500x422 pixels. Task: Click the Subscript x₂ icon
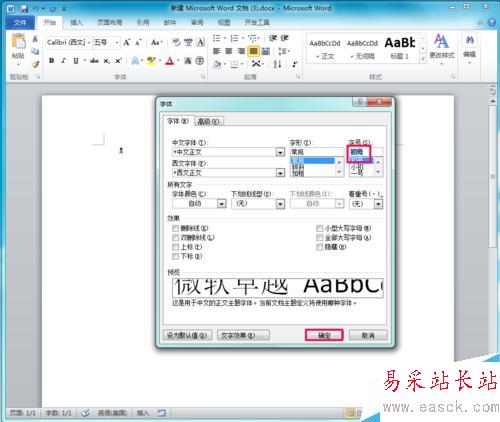pos(106,61)
